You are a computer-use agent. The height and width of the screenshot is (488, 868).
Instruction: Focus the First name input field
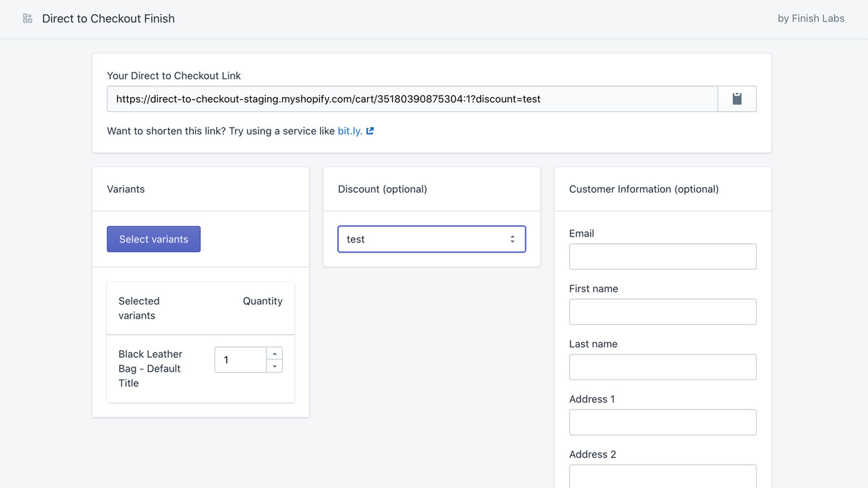click(663, 311)
